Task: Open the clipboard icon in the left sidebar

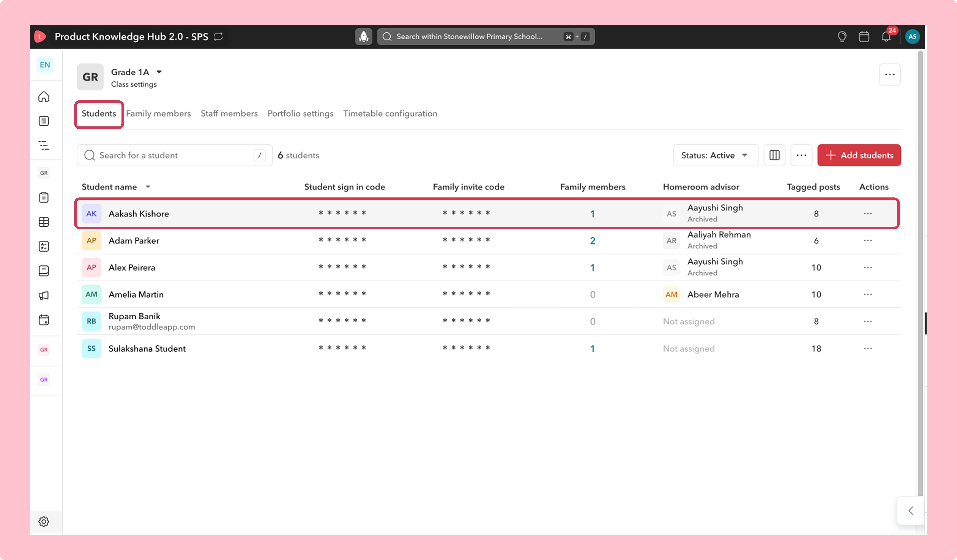Action: click(44, 197)
